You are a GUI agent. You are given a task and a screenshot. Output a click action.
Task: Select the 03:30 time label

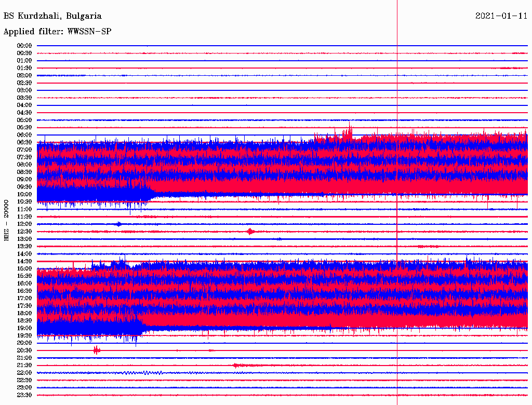[24, 98]
